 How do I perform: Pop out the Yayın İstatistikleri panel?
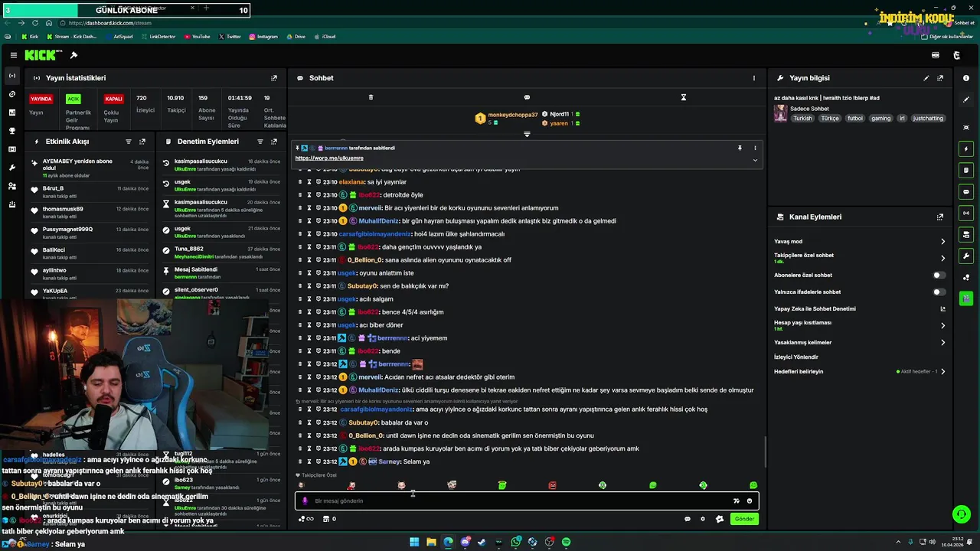coord(274,78)
